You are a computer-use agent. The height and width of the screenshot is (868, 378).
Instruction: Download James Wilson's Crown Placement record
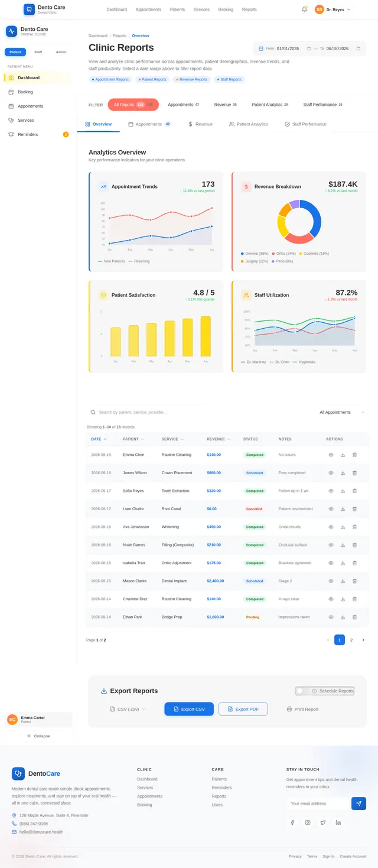(x=343, y=473)
